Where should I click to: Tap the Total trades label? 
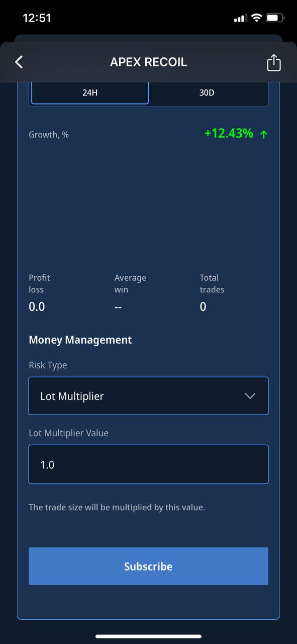(x=212, y=284)
